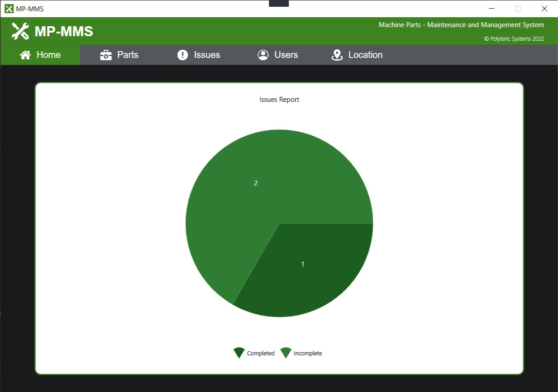Screen dimensions: 558x392
Task: Click the Incomplete legend wedge icon
Action: pos(286,353)
